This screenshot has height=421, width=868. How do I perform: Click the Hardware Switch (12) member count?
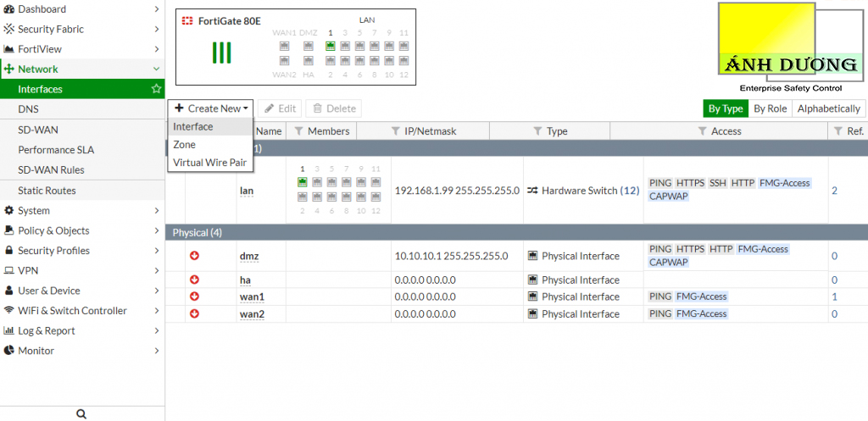tap(630, 191)
